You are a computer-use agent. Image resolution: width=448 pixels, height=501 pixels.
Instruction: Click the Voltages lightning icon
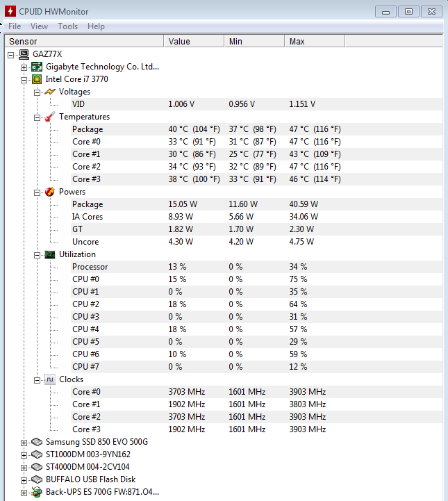[x=50, y=92]
